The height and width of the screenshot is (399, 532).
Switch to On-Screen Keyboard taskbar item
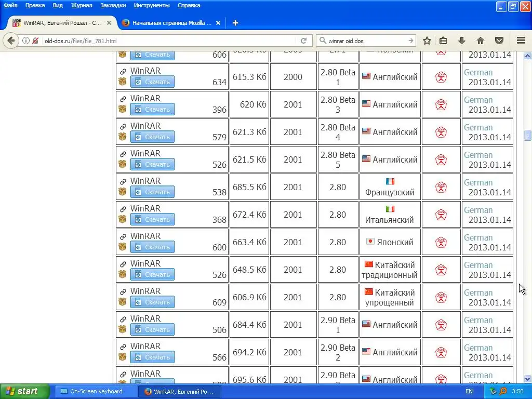point(96,391)
